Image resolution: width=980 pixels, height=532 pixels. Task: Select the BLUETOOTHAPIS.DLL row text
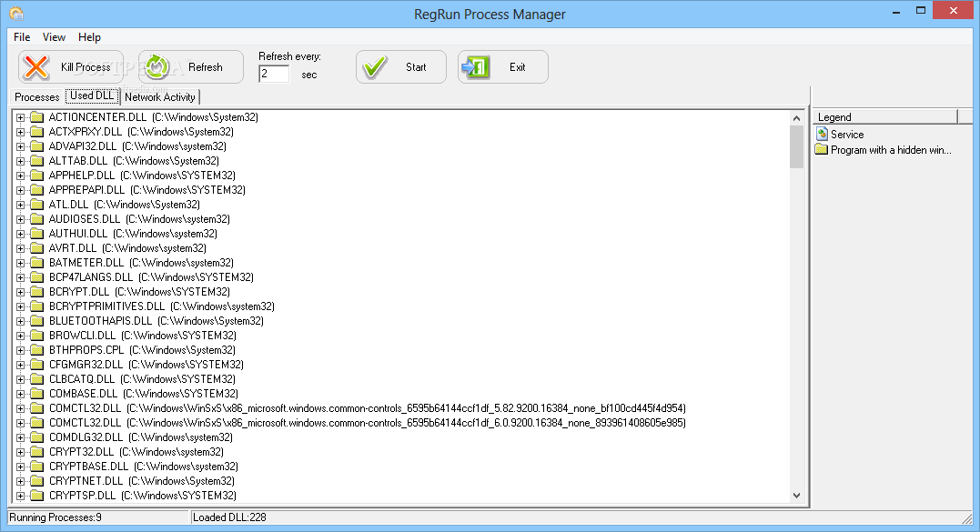click(x=157, y=321)
